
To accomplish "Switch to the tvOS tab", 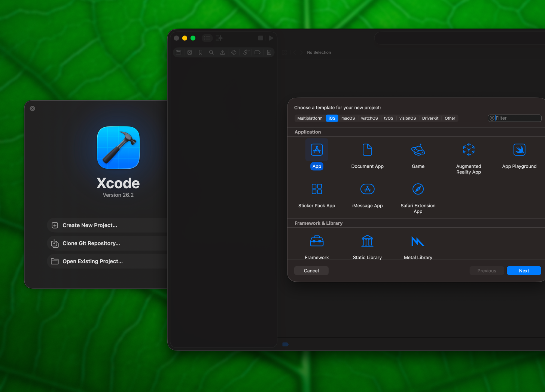I will 389,118.
